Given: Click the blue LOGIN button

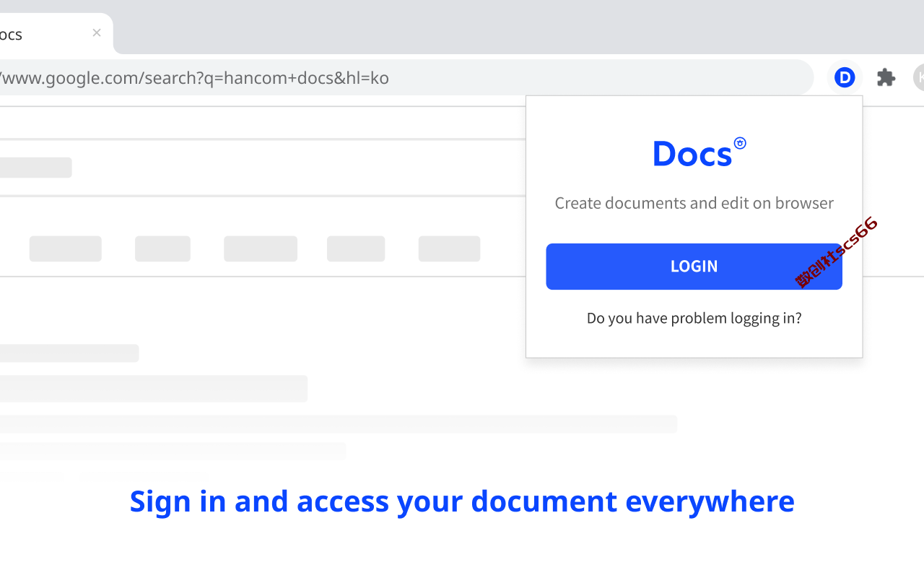Looking at the screenshot, I should point(694,267).
